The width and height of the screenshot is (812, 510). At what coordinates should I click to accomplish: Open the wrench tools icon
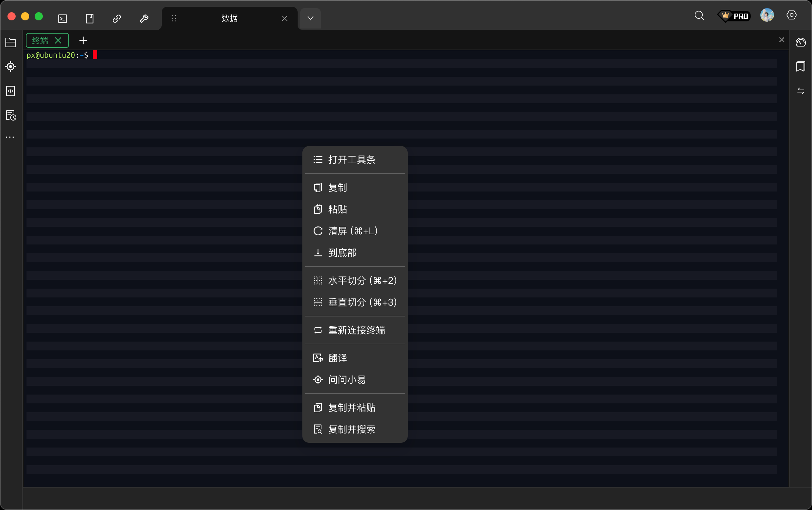click(x=144, y=18)
